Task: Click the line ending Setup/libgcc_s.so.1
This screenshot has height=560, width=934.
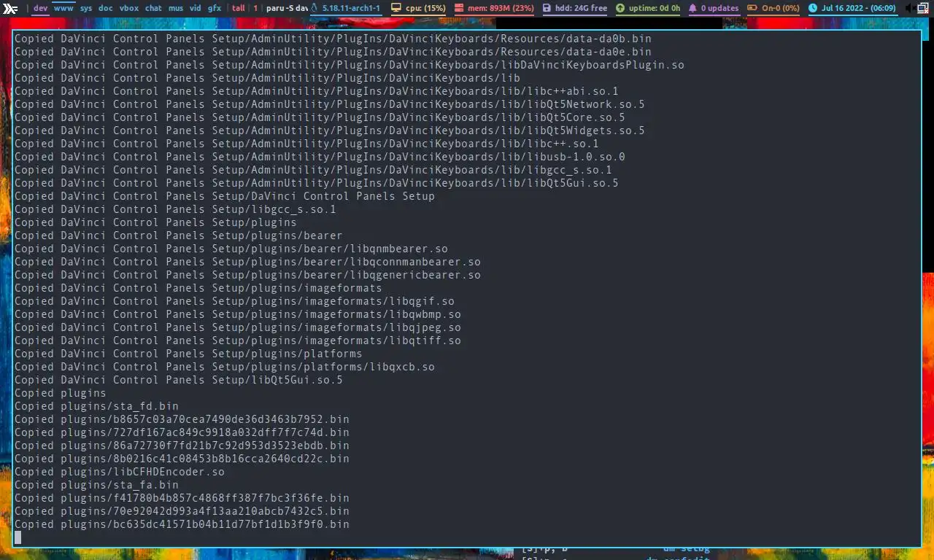Action: pos(175,209)
